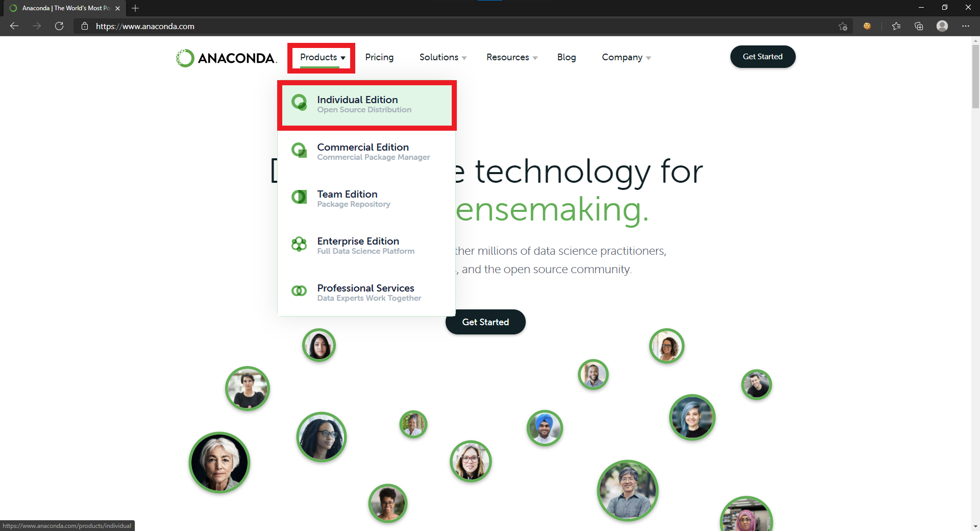Select Individual Edition from Products menu
980x531 pixels.
click(x=366, y=104)
